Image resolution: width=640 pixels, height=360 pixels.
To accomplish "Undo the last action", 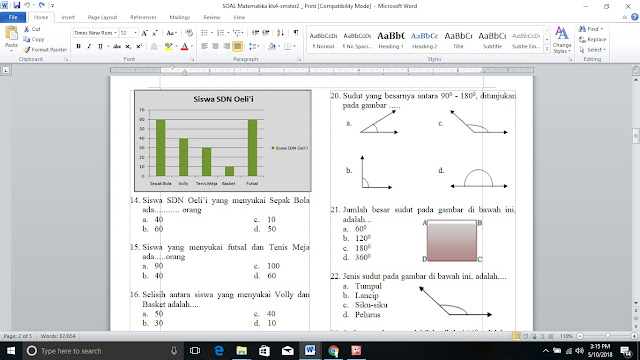I will (x=27, y=5).
